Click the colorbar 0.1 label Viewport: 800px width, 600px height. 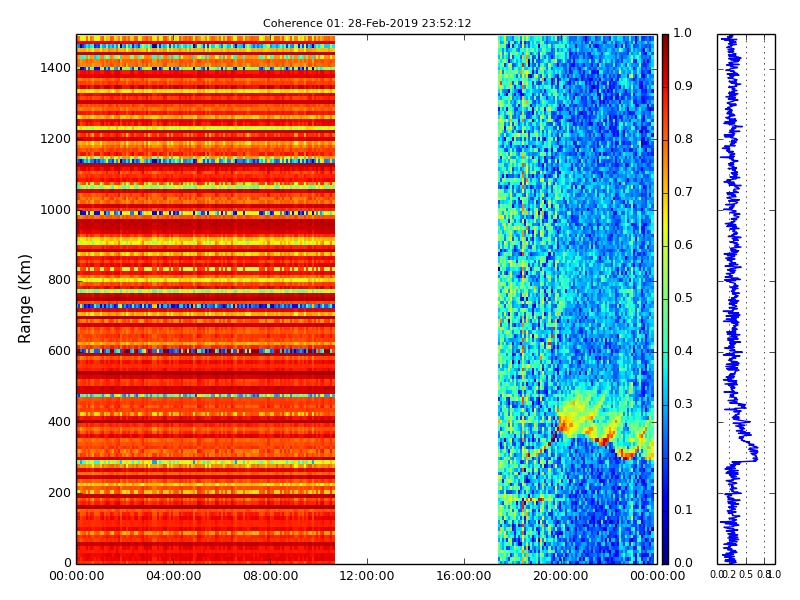pyautogui.click(x=683, y=510)
